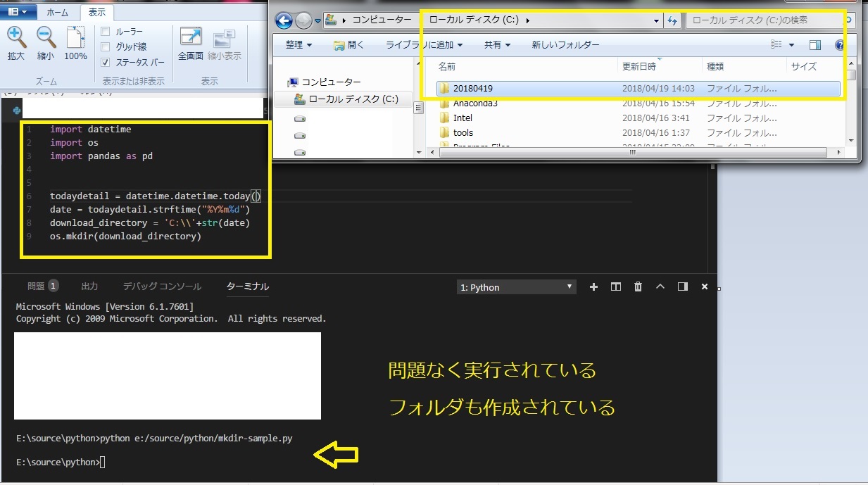Screen dimensions: 868x485
Task: Click the Python file icon in editor tab
Action: coord(16,110)
